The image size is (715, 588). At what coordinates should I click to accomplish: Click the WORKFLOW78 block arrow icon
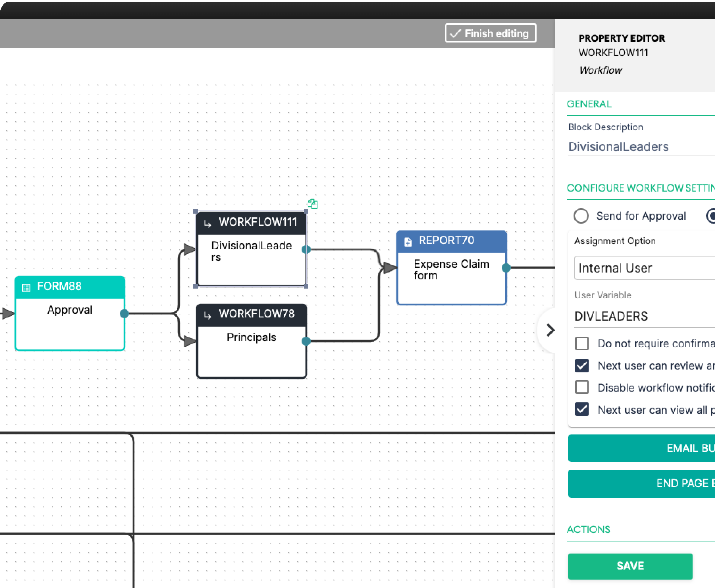pos(207,315)
